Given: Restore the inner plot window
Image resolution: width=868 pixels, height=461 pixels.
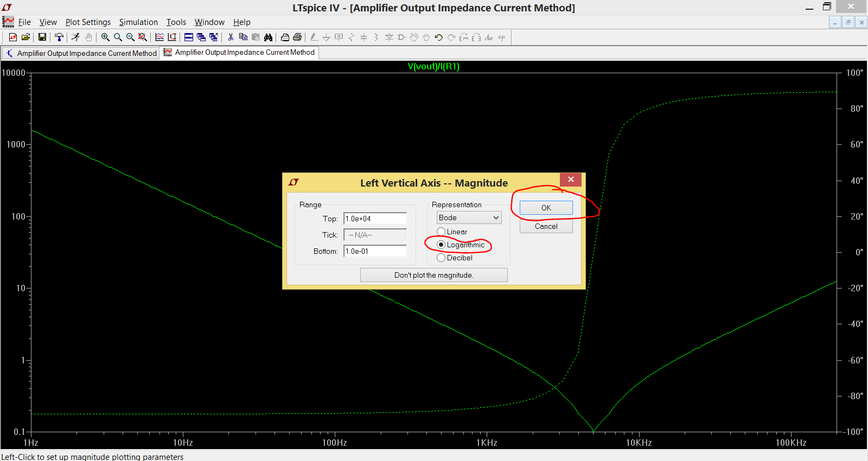Looking at the screenshot, I should tap(848, 22).
